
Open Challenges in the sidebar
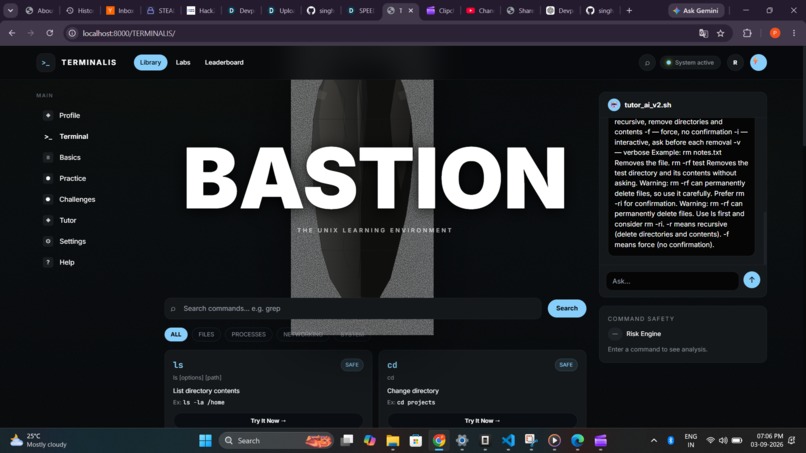click(77, 199)
